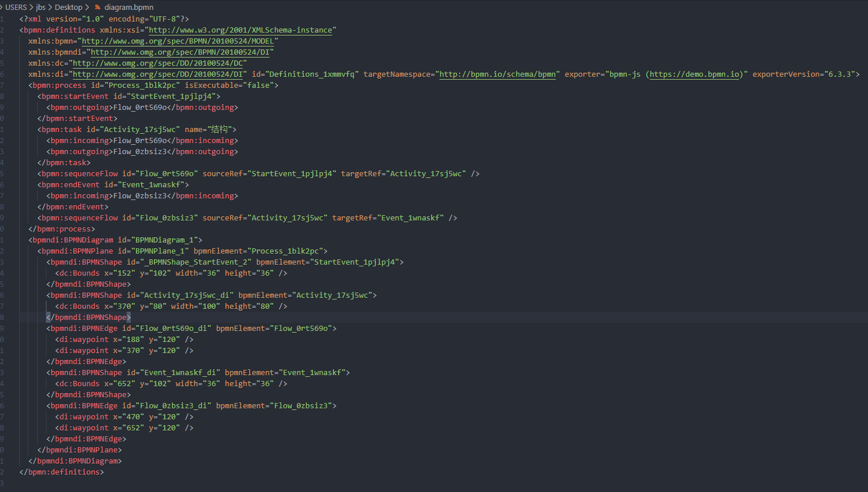Screen dimensions: 868x492
Task: Click the "_BPMNShape_StartEvent_2" id value
Action: [x=196, y=262]
